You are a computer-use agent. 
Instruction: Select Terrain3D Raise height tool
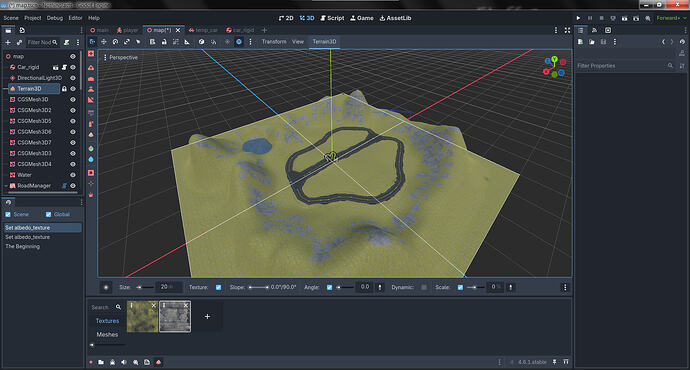pos(91,67)
